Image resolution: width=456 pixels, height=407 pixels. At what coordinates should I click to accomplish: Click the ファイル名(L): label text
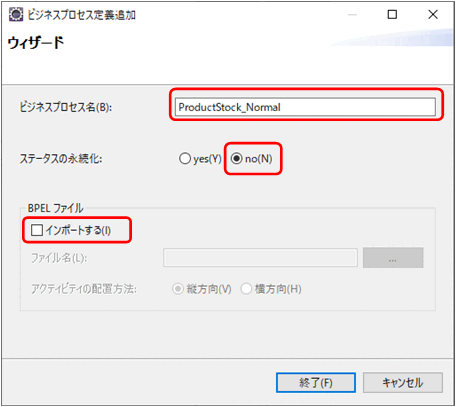pos(59,258)
